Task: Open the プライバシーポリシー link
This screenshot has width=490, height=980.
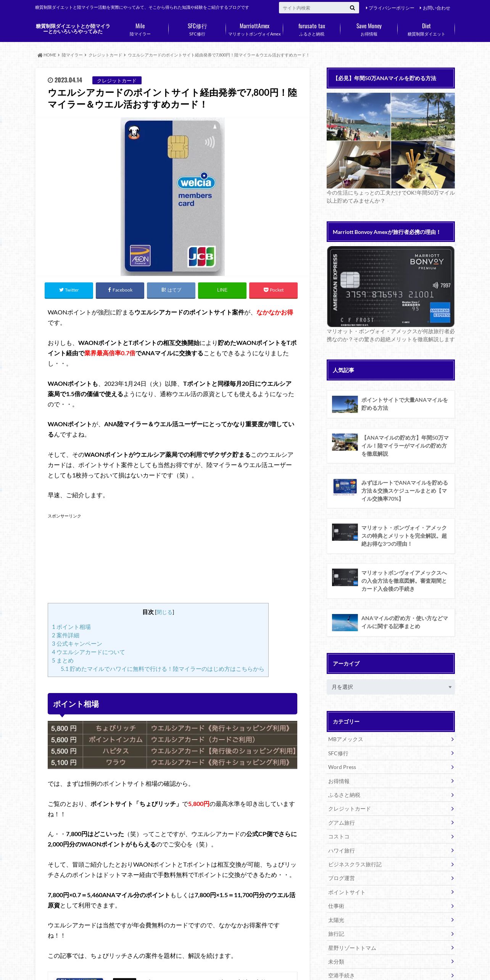Action: pyautogui.click(x=390, y=8)
